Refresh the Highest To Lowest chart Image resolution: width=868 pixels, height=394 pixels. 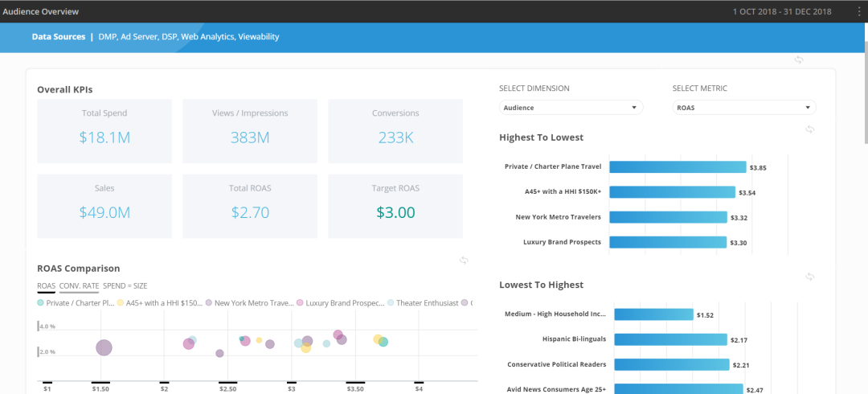pyautogui.click(x=810, y=129)
